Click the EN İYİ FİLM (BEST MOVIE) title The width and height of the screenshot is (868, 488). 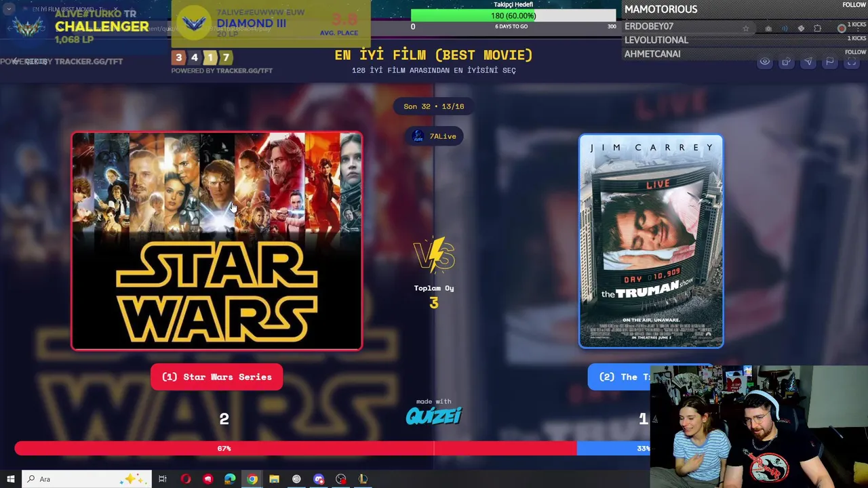(433, 55)
